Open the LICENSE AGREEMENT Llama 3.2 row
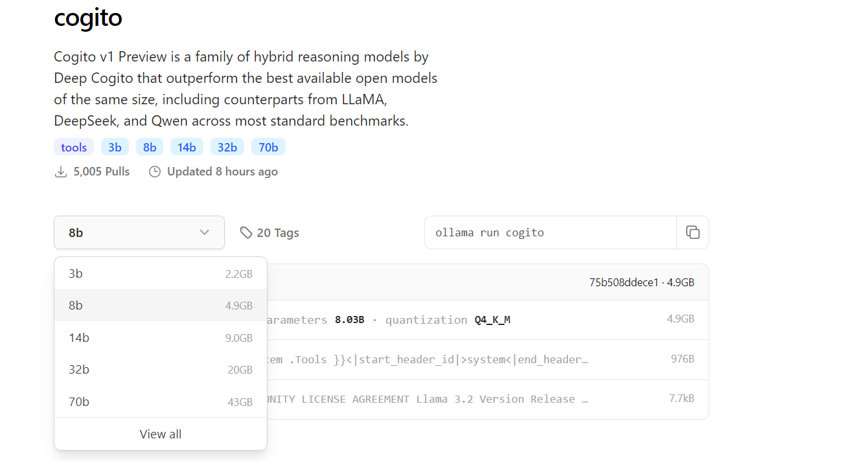The width and height of the screenshot is (868, 461). 488,399
